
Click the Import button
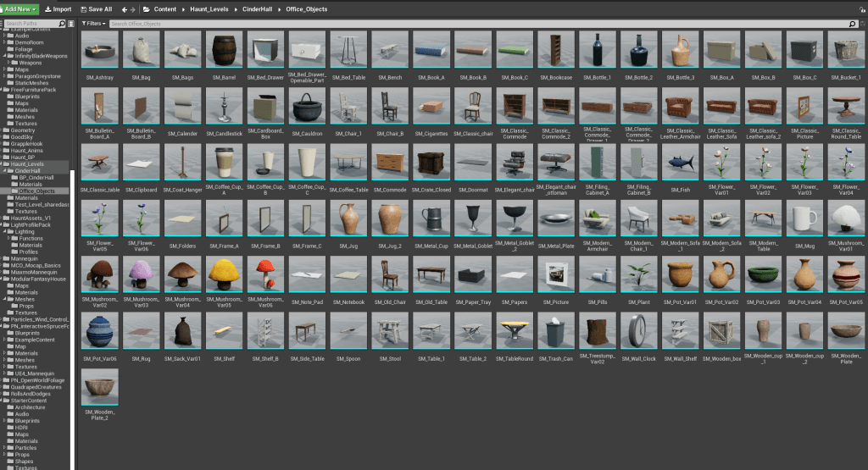(58, 8)
